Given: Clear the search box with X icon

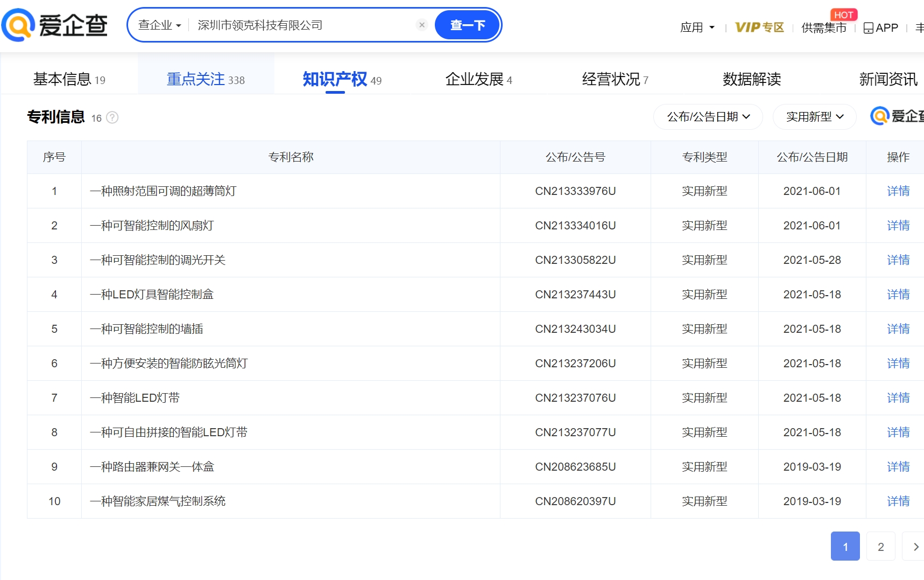Looking at the screenshot, I should coord(422,25).
